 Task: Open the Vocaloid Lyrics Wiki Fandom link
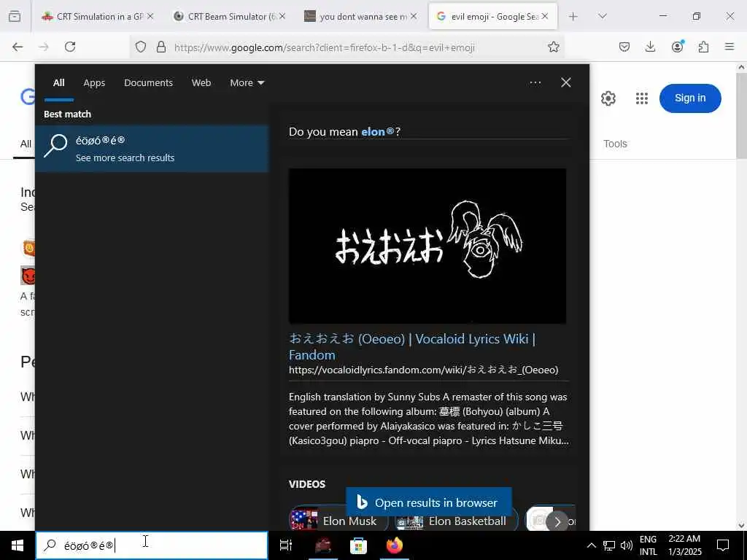(412, 346)
